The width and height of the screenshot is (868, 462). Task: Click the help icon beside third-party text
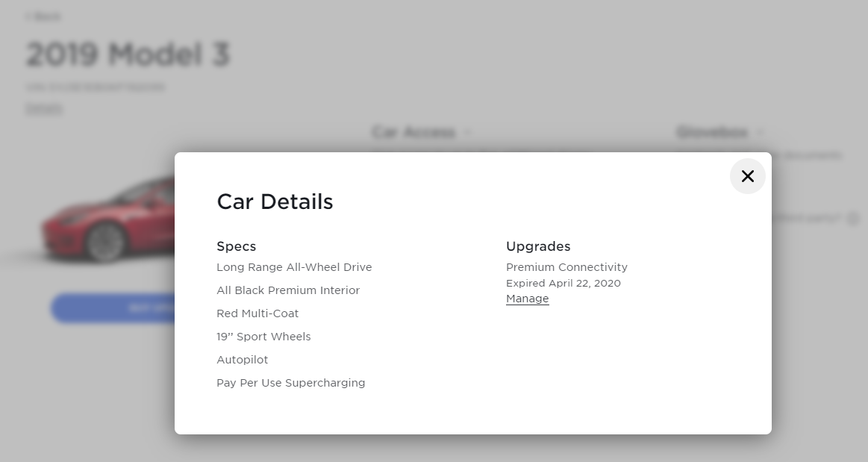pyautogui.click(x=853, y=219)
